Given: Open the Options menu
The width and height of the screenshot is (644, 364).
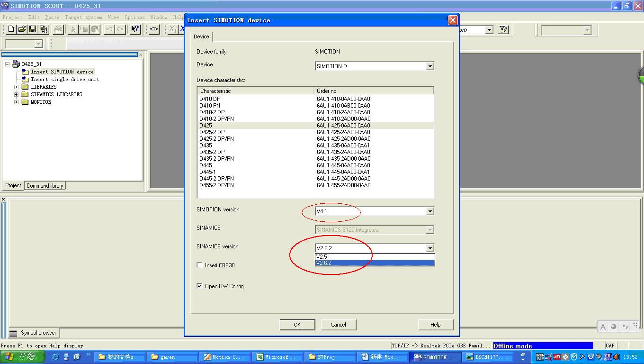Looking at the screenshot, I should click(x=134, y=17).
